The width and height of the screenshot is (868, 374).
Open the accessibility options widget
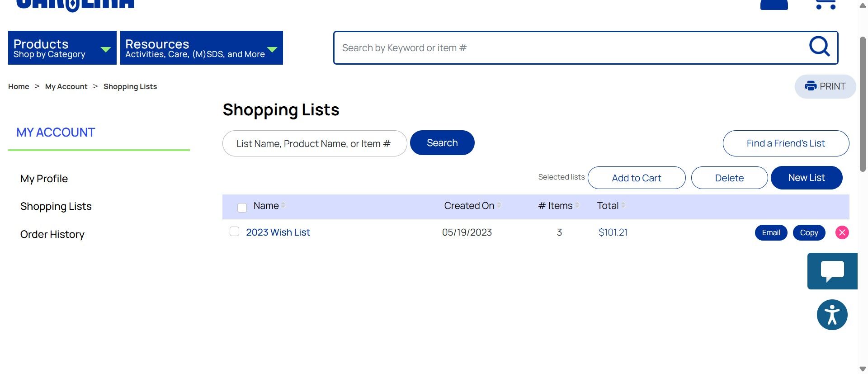pyautogui.click(x=832, y=315)
